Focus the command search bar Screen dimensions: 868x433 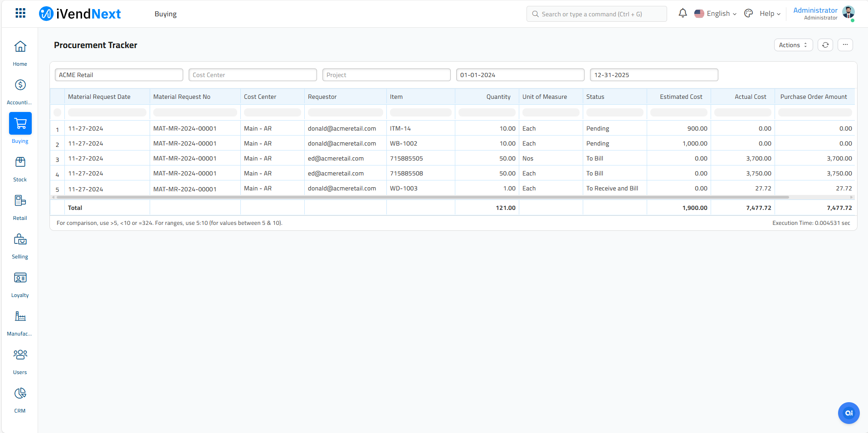coord(596,14)
